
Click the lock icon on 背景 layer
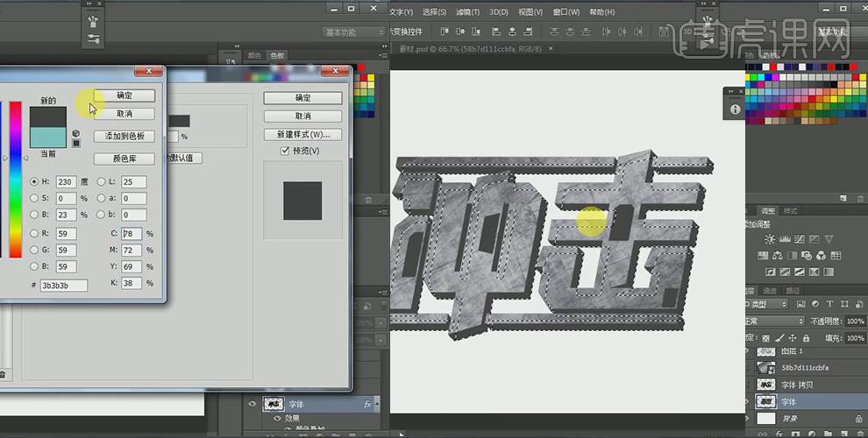(x=857, y=419)
